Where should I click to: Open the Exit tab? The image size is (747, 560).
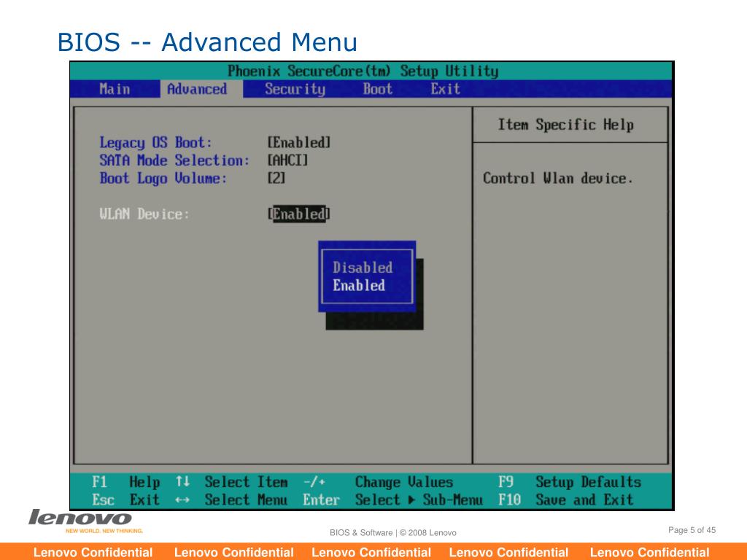(446, 89)
